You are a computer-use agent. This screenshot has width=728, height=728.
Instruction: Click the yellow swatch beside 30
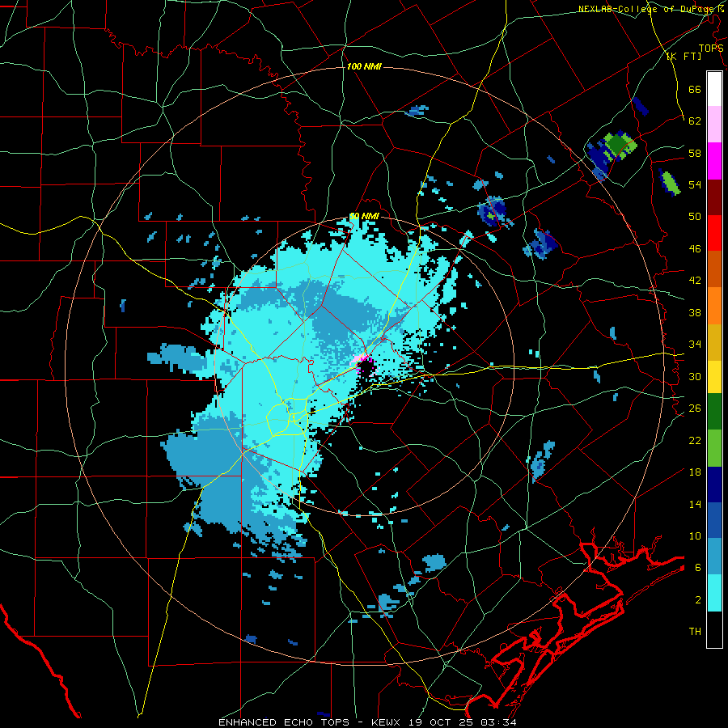714,376
